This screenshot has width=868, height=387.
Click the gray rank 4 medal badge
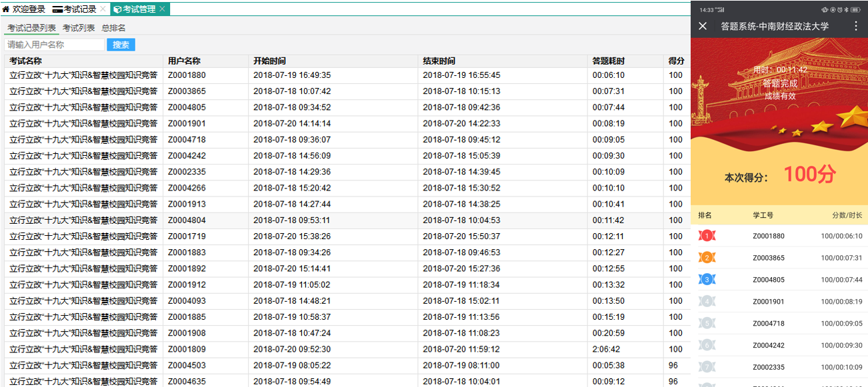point(707,302)
